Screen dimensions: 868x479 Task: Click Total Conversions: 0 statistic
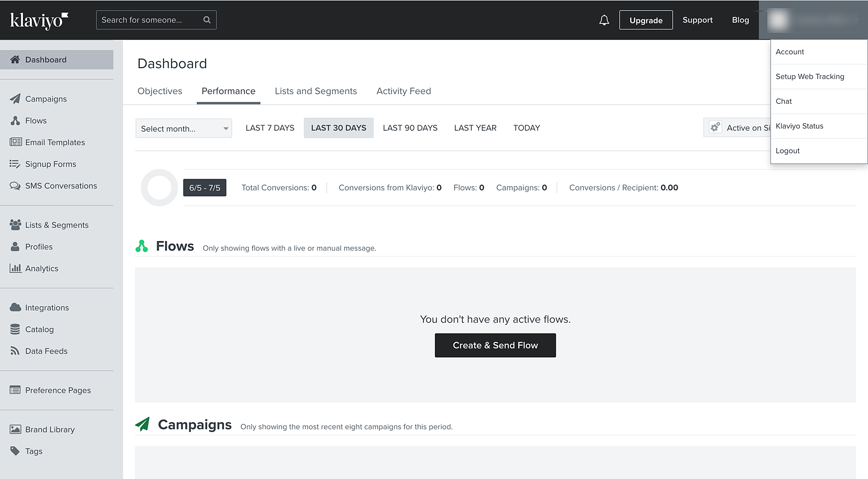click(x=279, y=188)
